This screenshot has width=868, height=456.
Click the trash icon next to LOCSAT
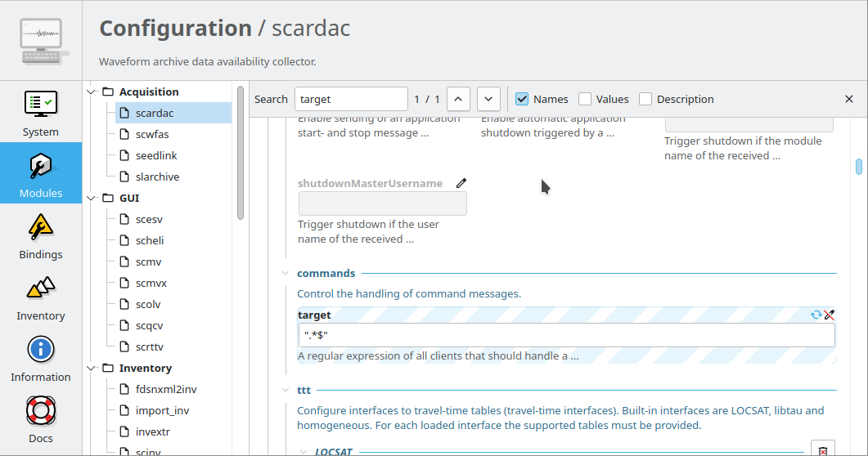pos(822,449)
